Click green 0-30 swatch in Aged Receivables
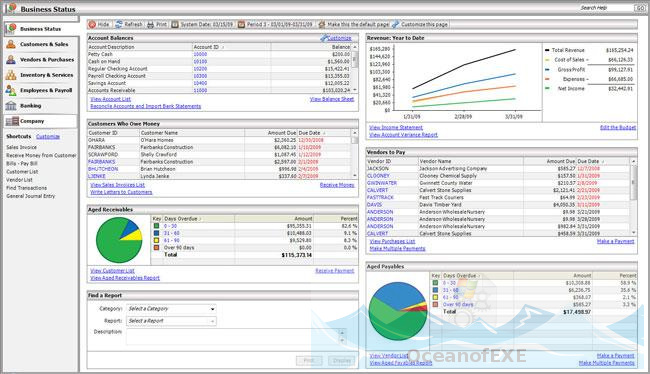 [x=156, y=226]
